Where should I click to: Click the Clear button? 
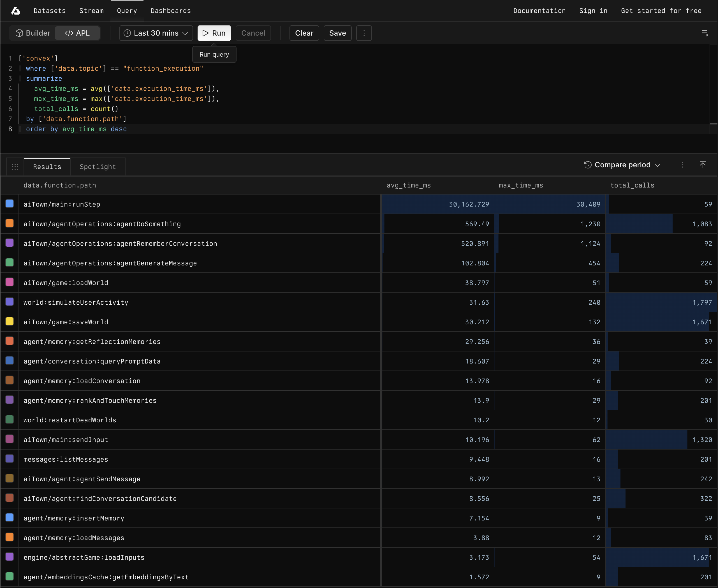coord(304,33)
